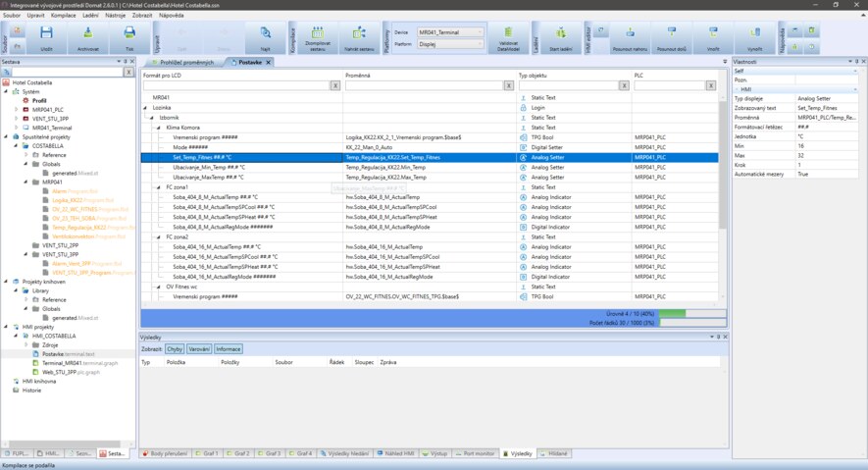Click the Archivovat toolbar icon

tap(87, 37)
